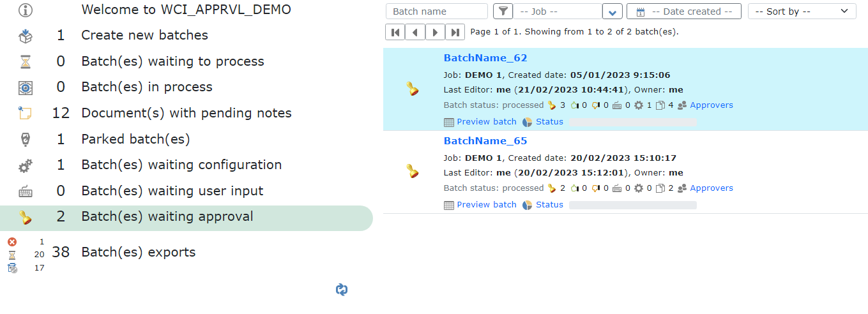Open Create new batches
The width and height of the screenshot is (868, 314).
[x=144, y=35]
